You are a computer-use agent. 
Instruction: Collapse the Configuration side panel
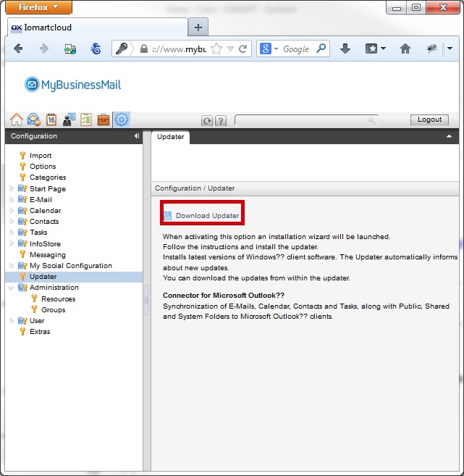(x=137, y=136)
